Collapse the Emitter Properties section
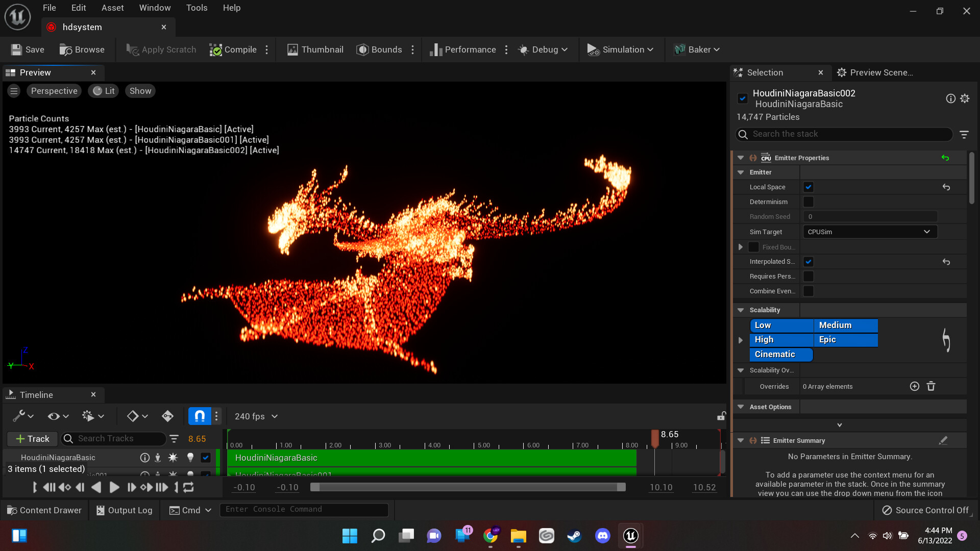The width and height of the screenshot is (980, 551). 741,158
